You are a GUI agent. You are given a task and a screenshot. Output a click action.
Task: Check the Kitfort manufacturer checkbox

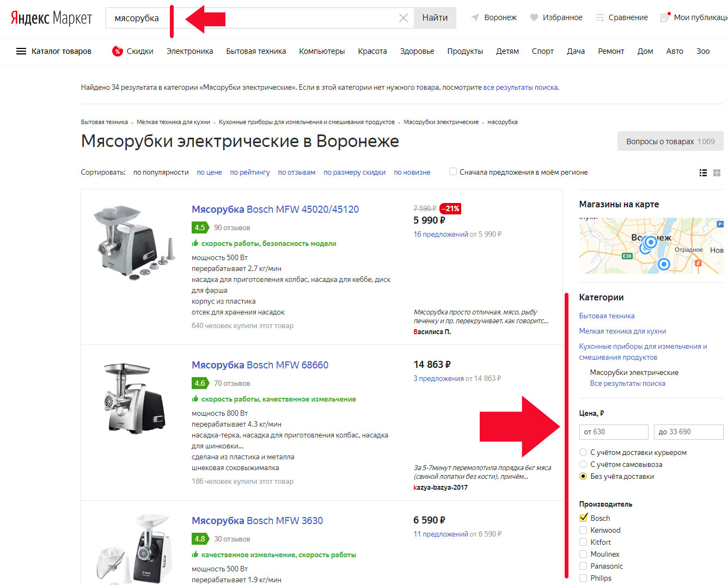583,542
